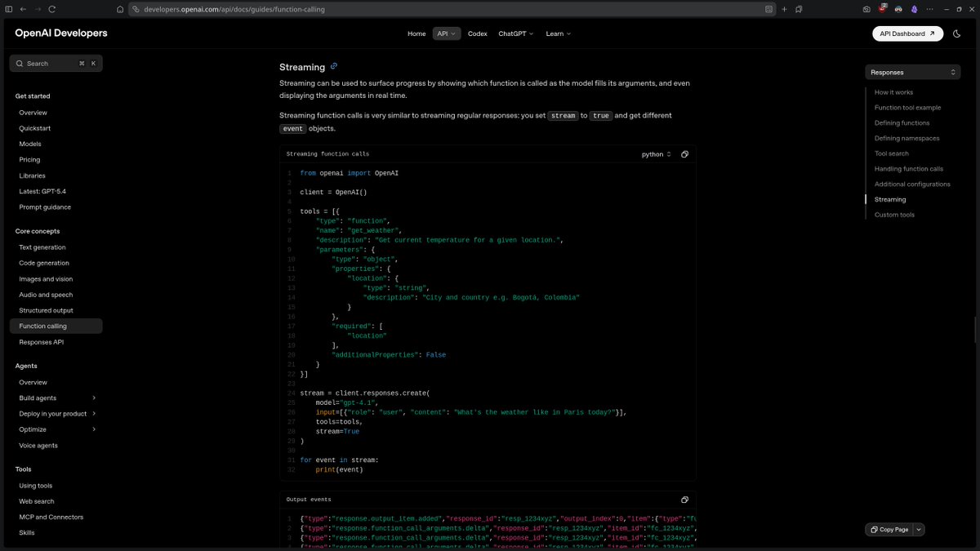Open the browser sidebar panel icon
The width and height of the screenshot is (980, 551).
tap(8, 9)
